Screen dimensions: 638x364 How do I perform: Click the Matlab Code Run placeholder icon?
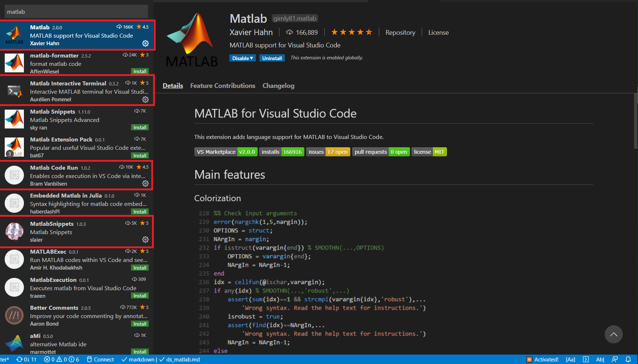14,175
